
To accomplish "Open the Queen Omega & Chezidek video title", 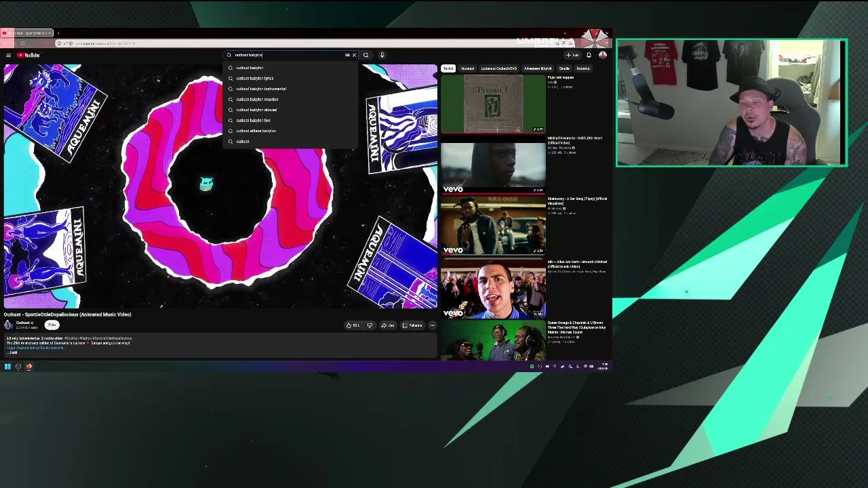I will [x=577, y=327].
